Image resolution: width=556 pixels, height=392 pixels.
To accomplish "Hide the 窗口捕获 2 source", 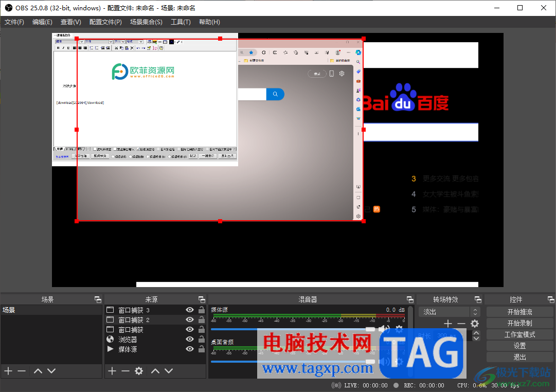I will (190, 319).
